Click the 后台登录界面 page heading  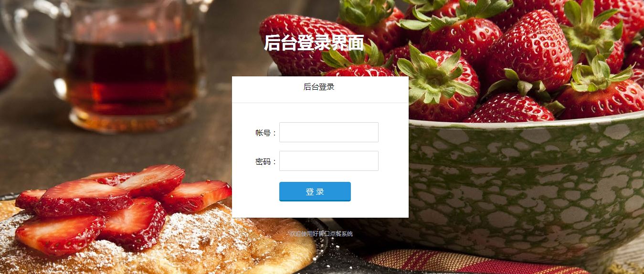[x=314, y=43]
